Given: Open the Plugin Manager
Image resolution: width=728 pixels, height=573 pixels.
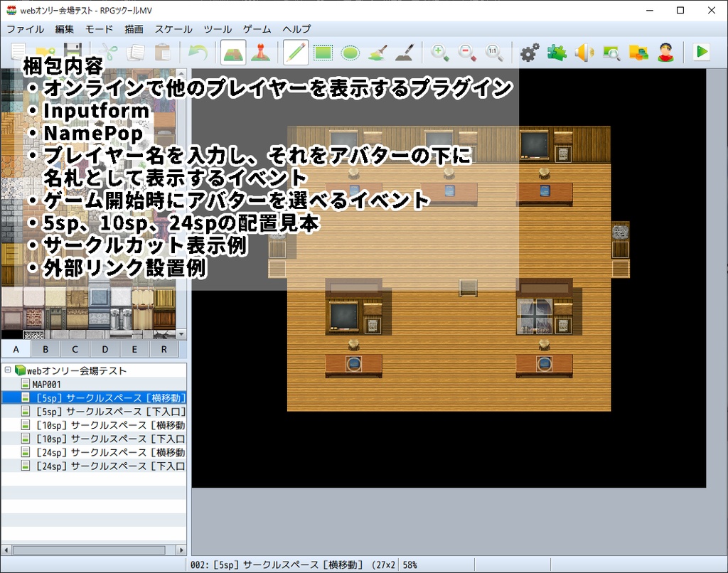Looking at the screenshot, I should tap(556, 52).
